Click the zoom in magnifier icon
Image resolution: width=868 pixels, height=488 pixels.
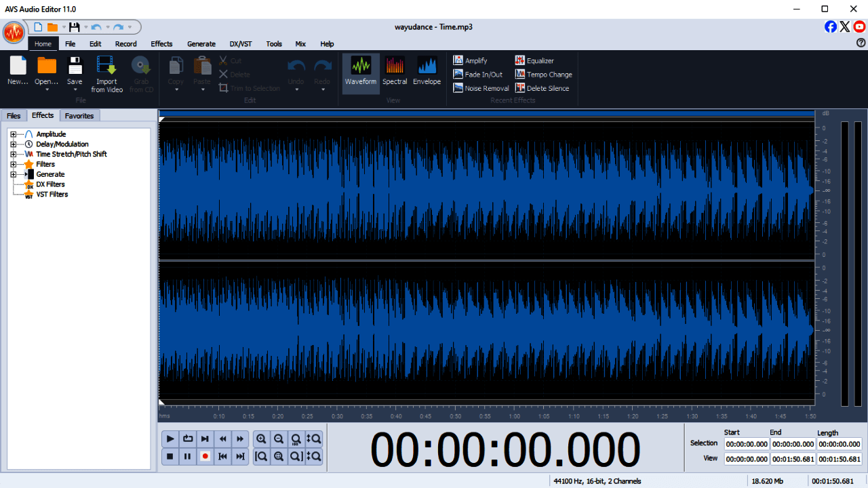coord(261,439)
